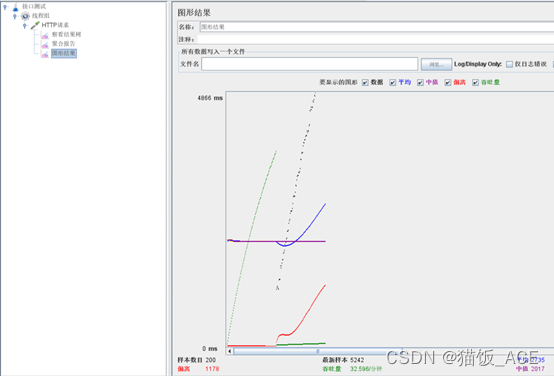Click the graph scrollbar left arrow
This screenshot has width=554, height=376.
click(x=230, y=351)
